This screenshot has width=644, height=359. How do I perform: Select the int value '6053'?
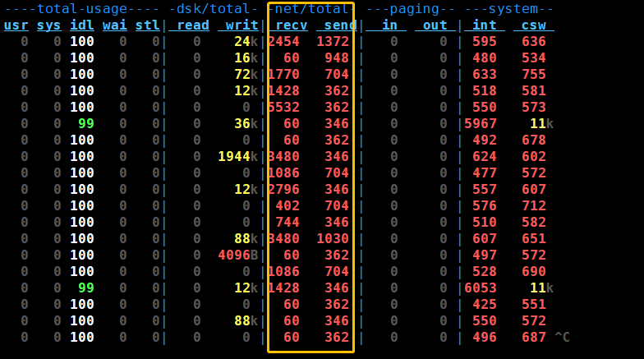point(481,288)
